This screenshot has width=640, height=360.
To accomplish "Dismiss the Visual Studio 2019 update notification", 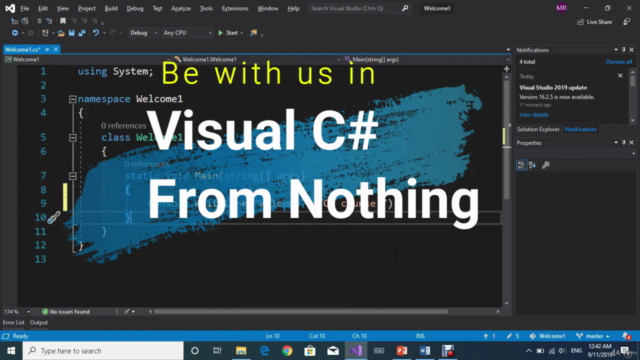I will point(620,76).
